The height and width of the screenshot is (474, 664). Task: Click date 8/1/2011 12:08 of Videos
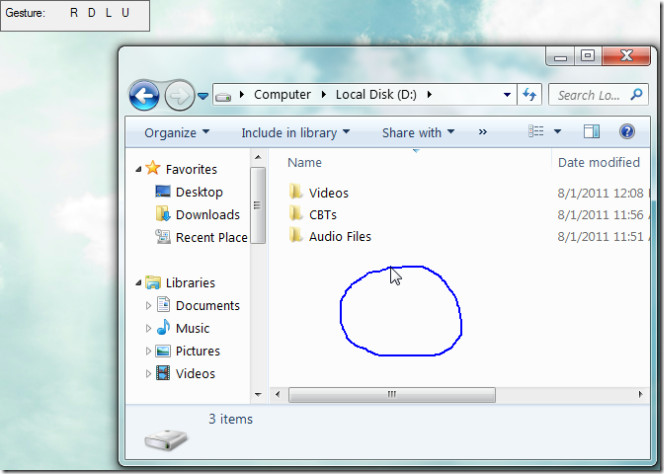pyautogui.click(x=600, y=193)
